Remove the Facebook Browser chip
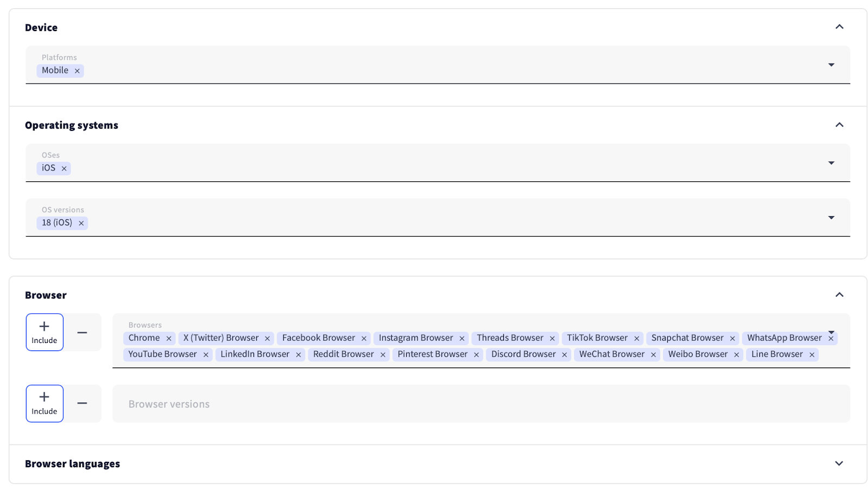The image size is (868, 489). [x=364, y=339]
